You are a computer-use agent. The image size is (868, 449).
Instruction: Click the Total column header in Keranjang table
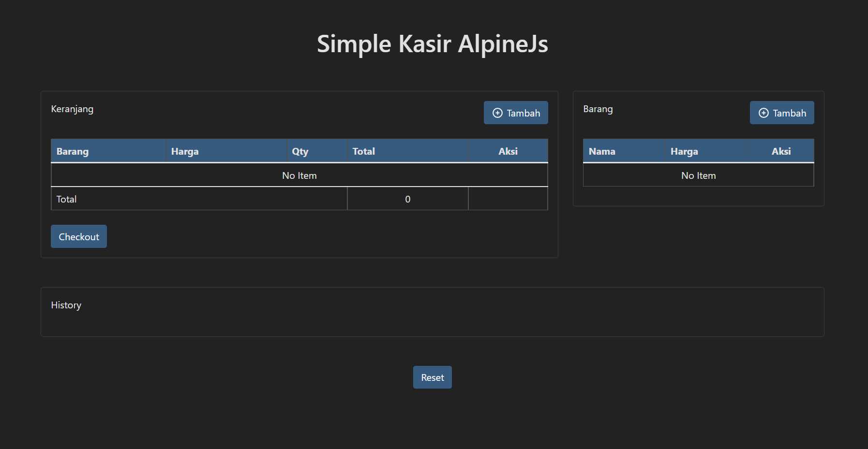(363, 151)
